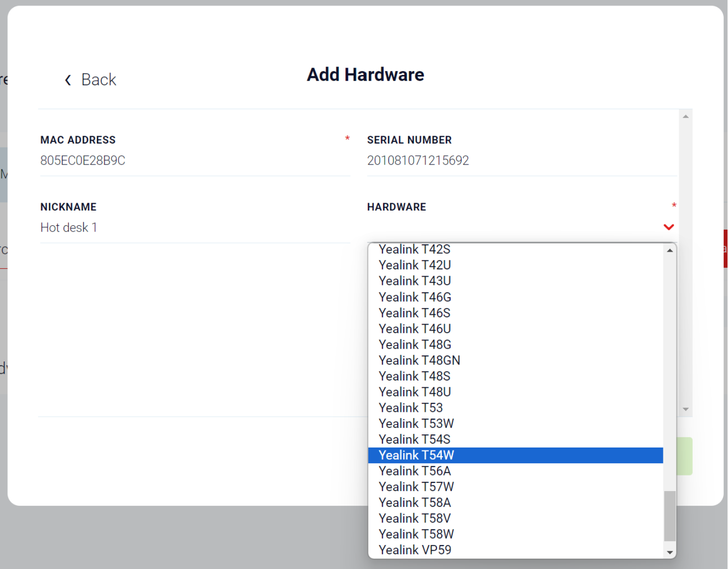Pick Yealink T46U in the dropdown
The width and height of the screenshot is (728, 569).
[x=515, y=329]
